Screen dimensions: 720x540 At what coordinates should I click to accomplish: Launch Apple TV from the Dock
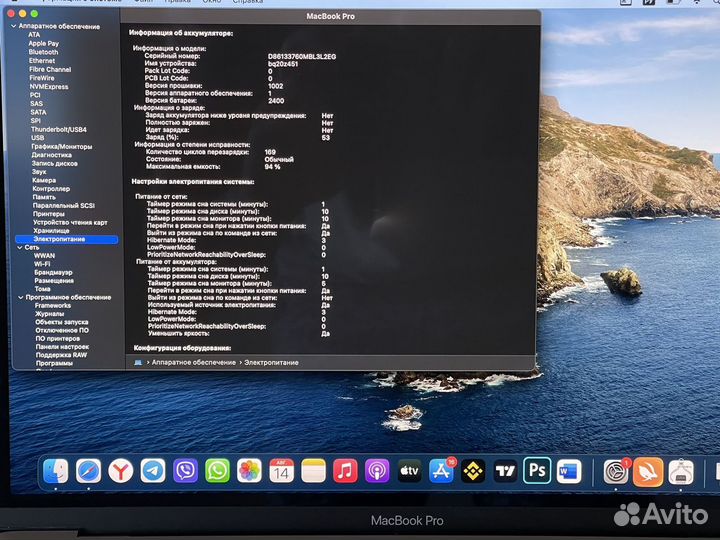409,471
